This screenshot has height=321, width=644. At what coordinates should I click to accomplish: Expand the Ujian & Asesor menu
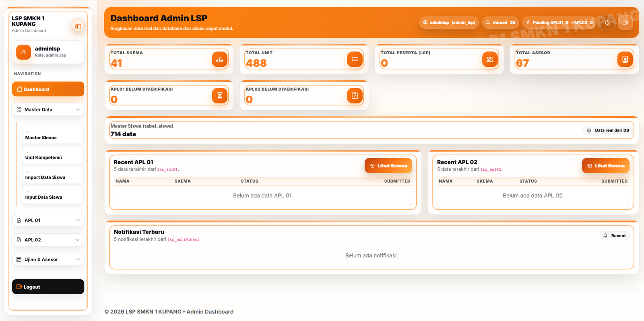(48, 259)
